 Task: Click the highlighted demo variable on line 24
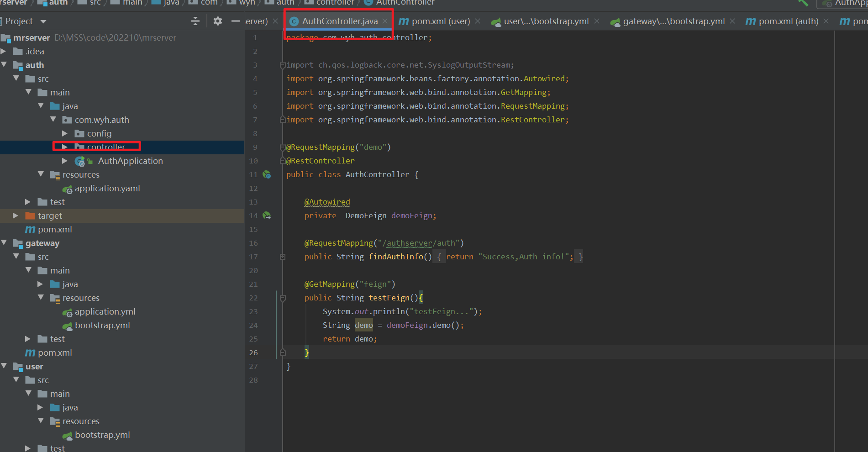pyautogui.click(x=363, y=325)
